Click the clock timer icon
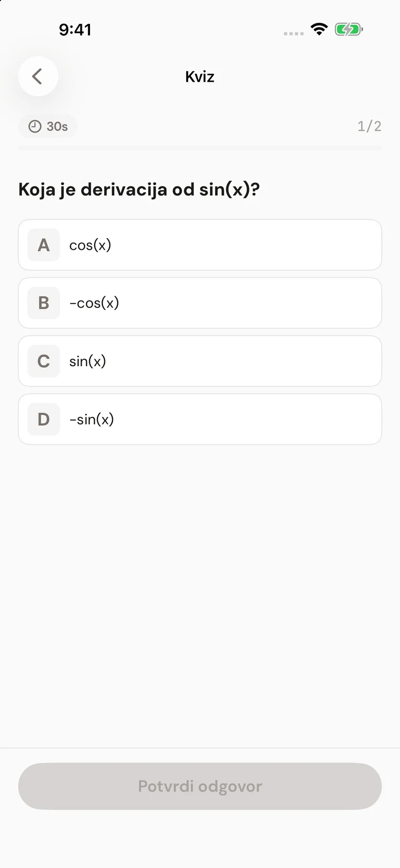The width and height of the screenshot is (400, 868). [35, 127]
